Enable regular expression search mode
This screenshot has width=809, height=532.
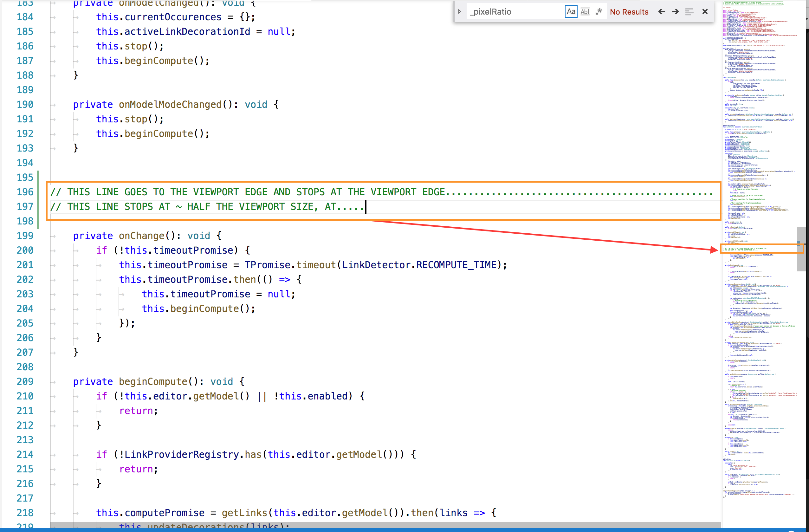(599, 11)
